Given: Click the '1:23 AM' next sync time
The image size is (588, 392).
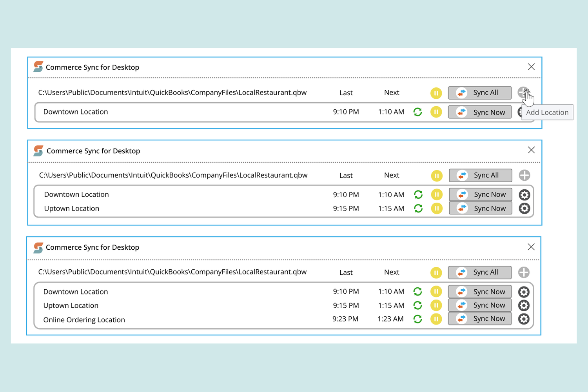Looking at the screenshot, I should (390, 319).
